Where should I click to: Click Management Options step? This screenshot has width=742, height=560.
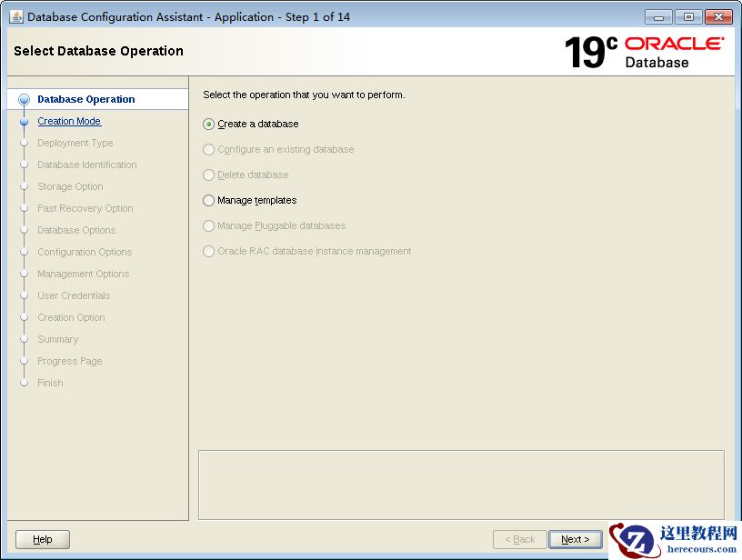coord(84,274)
